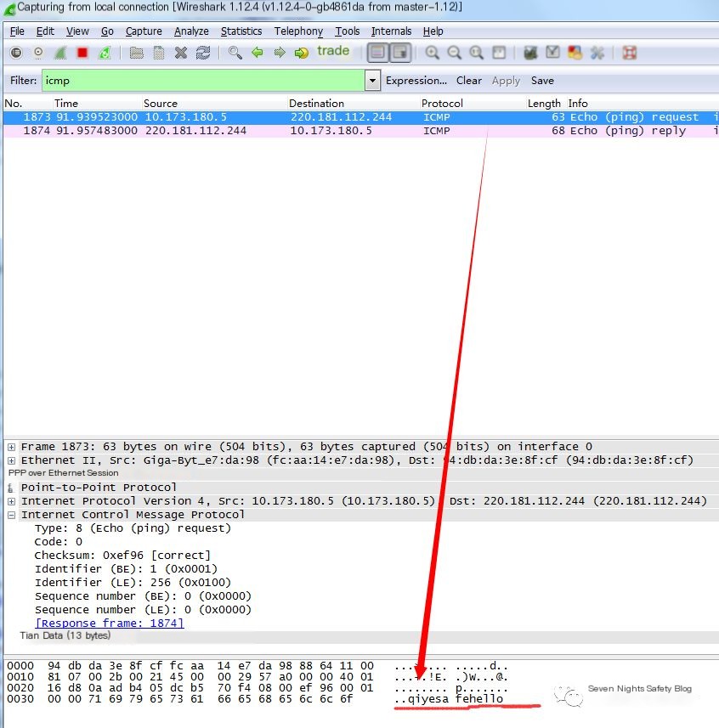719x728 pixels.
Task: Open the File menu
Action: click(17, 31)
